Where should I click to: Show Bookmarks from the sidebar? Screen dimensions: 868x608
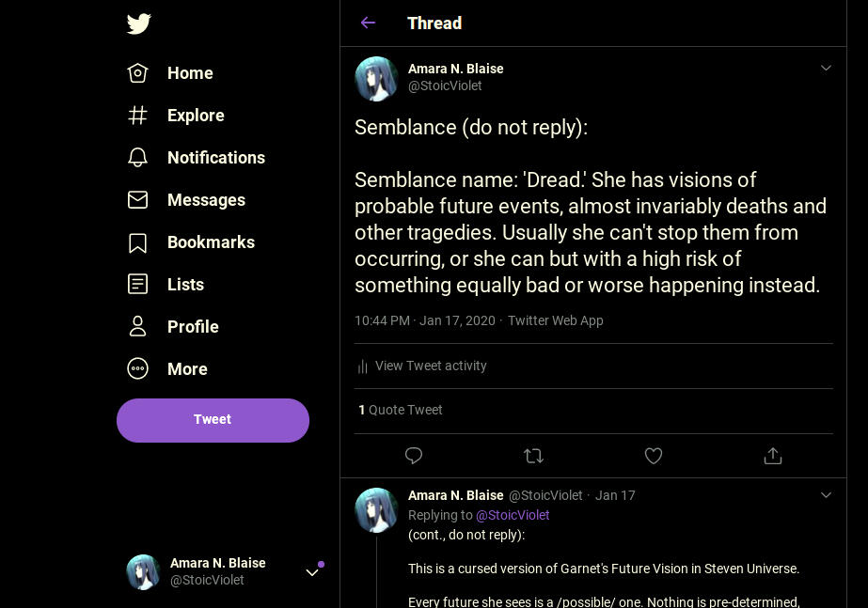pyautogui.click(x=211, y=242)
